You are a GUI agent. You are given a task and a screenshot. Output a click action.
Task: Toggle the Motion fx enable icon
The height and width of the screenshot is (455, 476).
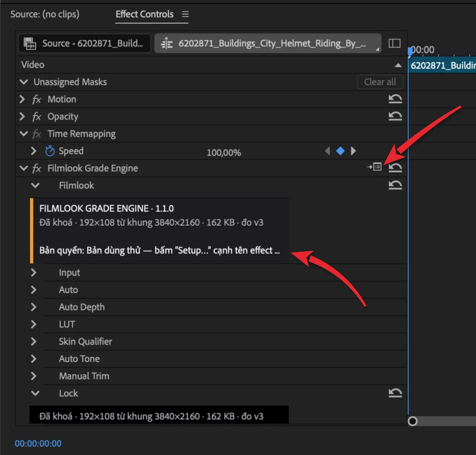tap(37, 100)
